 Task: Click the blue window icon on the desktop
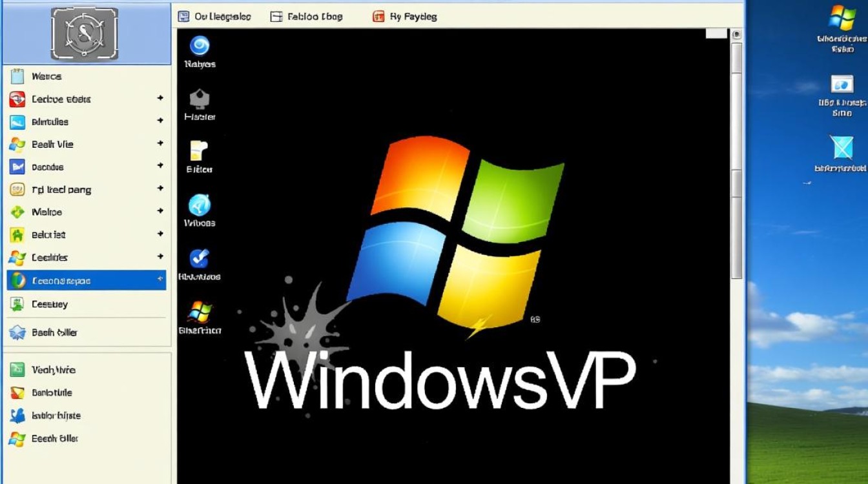click(842, 84)
